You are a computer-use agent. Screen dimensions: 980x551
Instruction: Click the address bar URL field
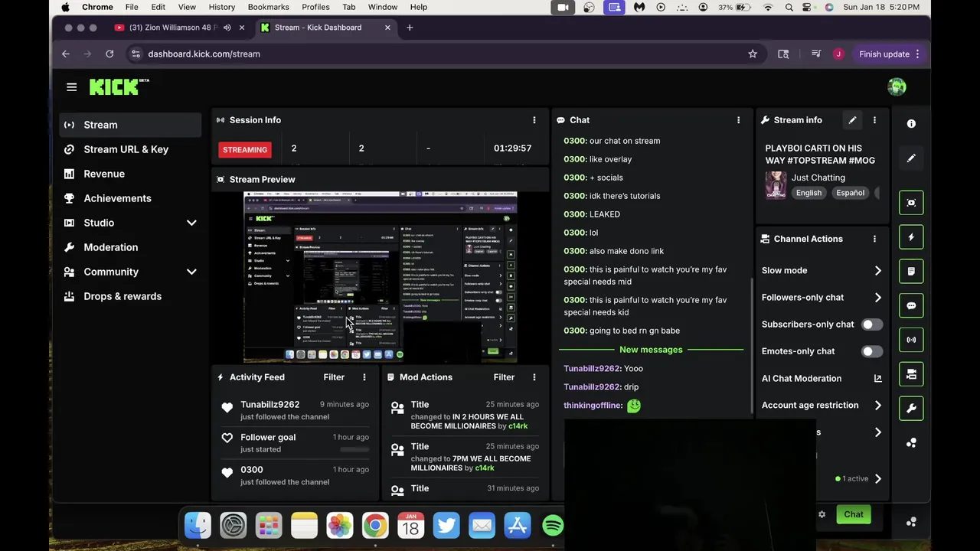click(x=436, y=54)
